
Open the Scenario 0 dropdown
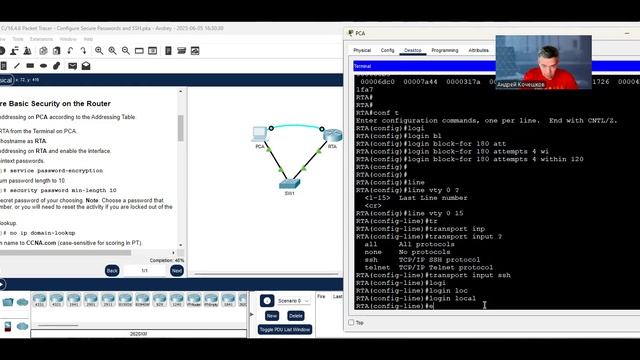click(x=293, y=301)
